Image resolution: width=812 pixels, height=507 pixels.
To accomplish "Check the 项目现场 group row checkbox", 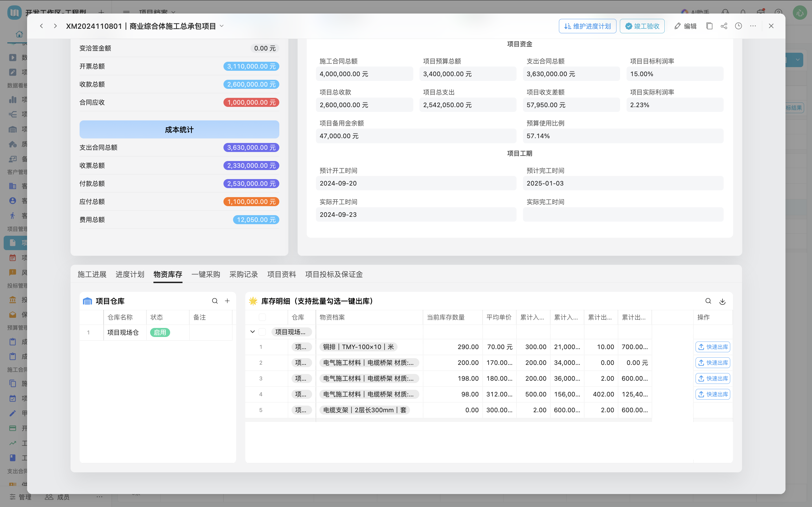I will click(x=262, y=332).
